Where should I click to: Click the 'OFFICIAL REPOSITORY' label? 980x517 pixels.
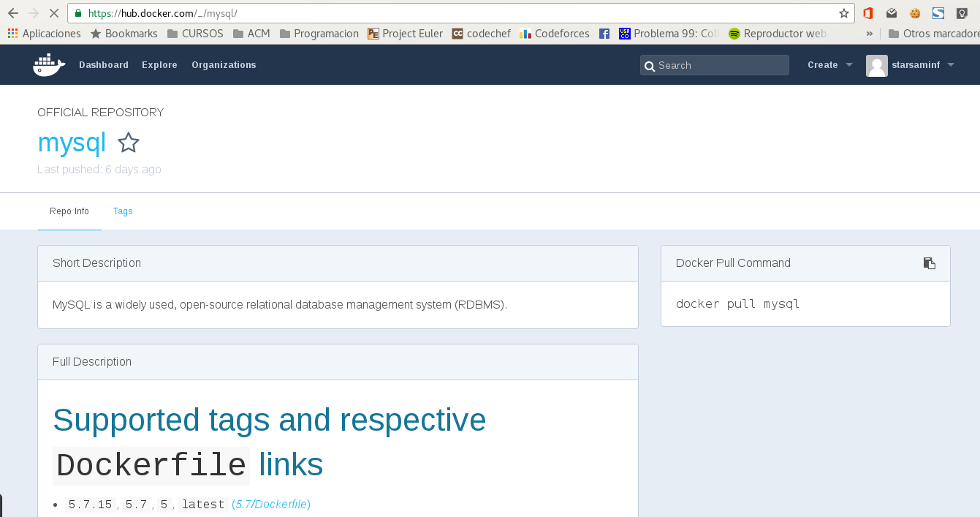101,113
